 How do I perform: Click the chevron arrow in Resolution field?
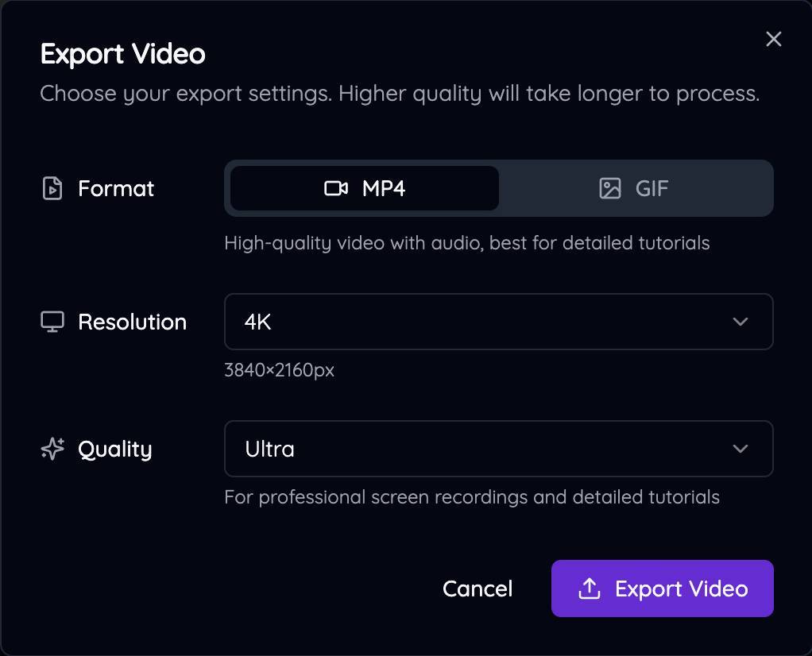click(x=740, y=322)
